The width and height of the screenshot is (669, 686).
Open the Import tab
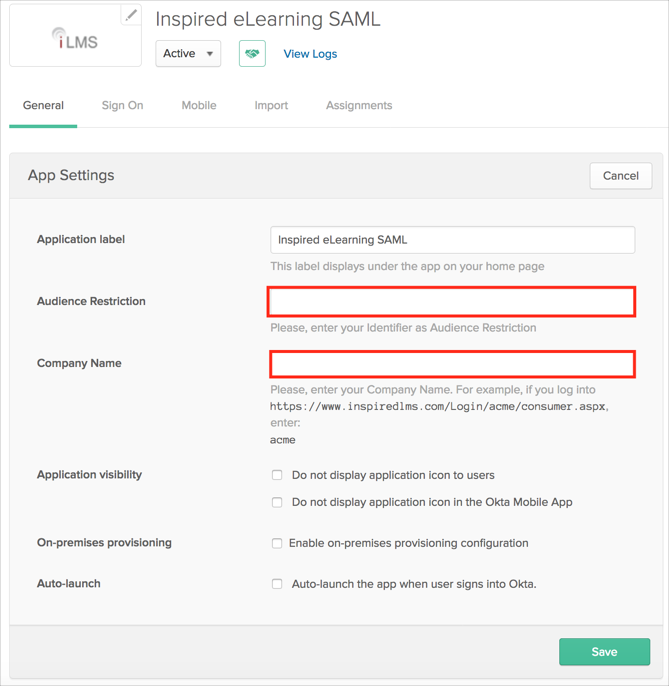pyautogui.click(x=271, y=105)
